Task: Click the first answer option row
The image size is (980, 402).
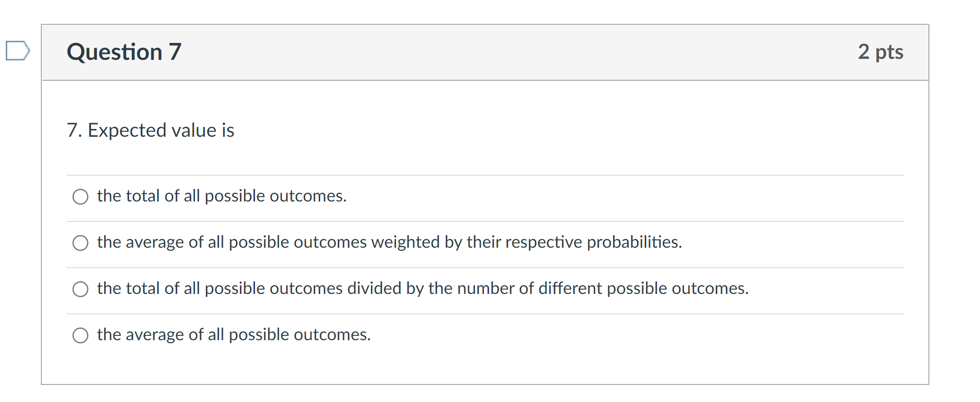Action: pyautogui.click(x=221, y=197)
